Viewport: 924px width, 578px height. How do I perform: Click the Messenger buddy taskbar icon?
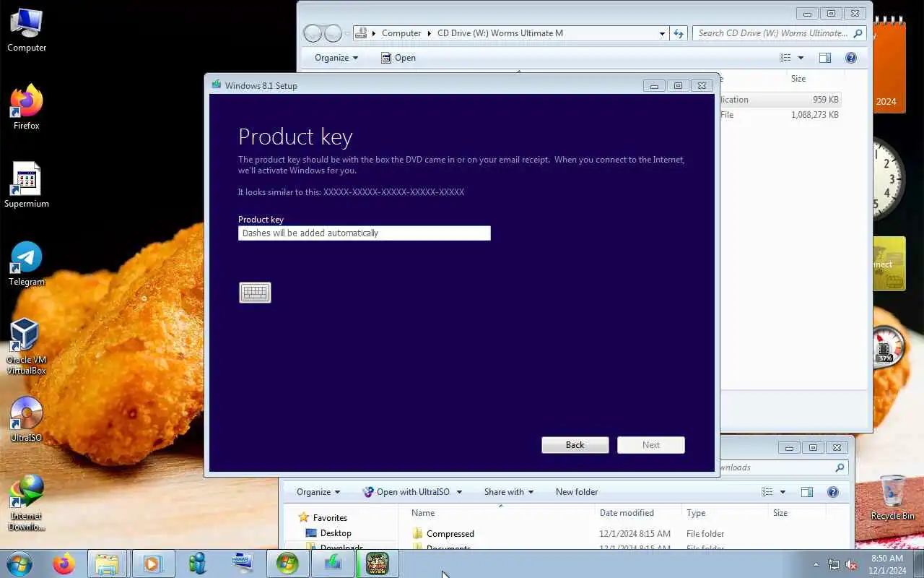197,564
